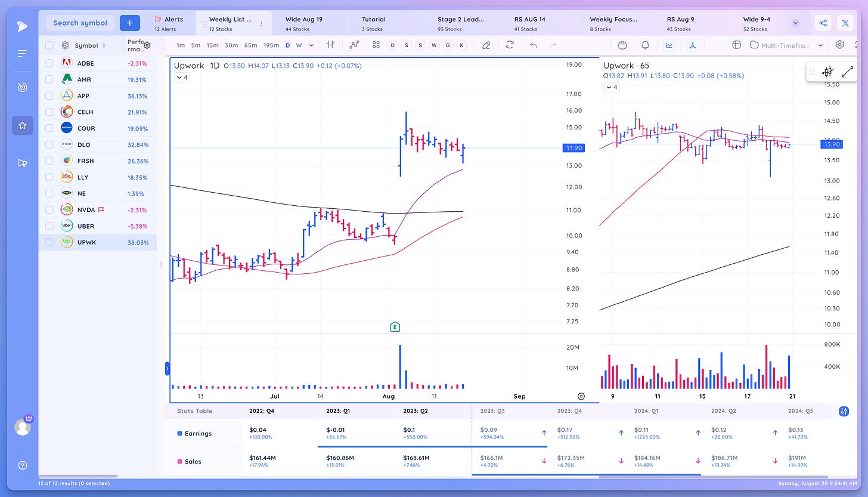
Task: Click the blue plus add button
Action: point(129,23)
